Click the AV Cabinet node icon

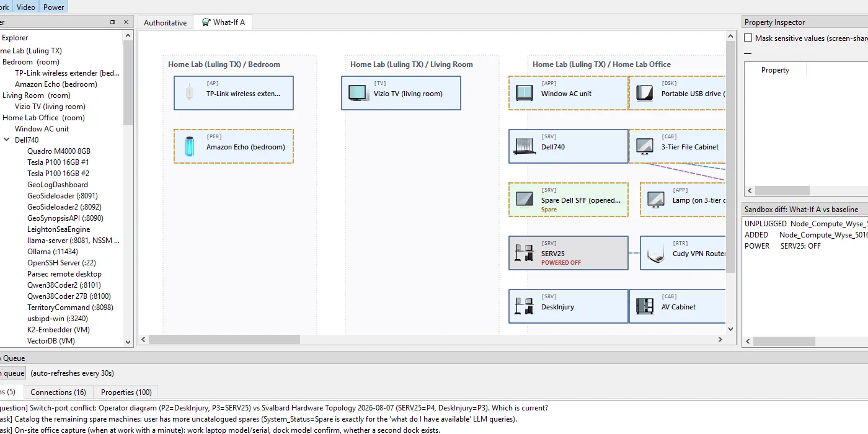[x=645, y=306]
